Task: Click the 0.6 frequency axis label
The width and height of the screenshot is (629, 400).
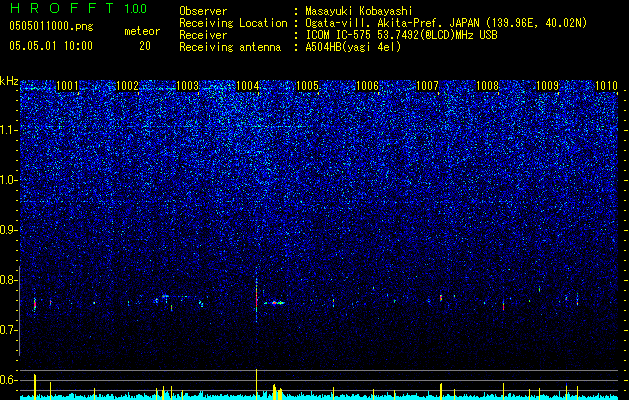Action: [x=8, y=380]
